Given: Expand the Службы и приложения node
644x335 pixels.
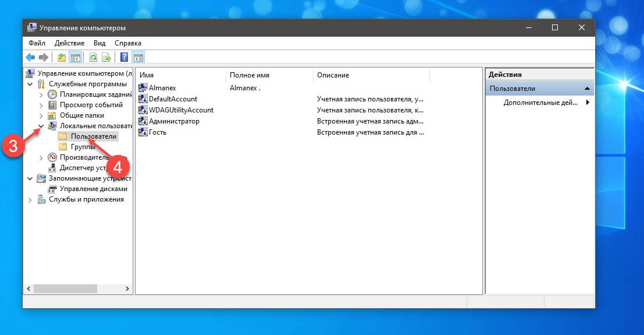Looking at the screenshot, I should [x=30, y=200].
